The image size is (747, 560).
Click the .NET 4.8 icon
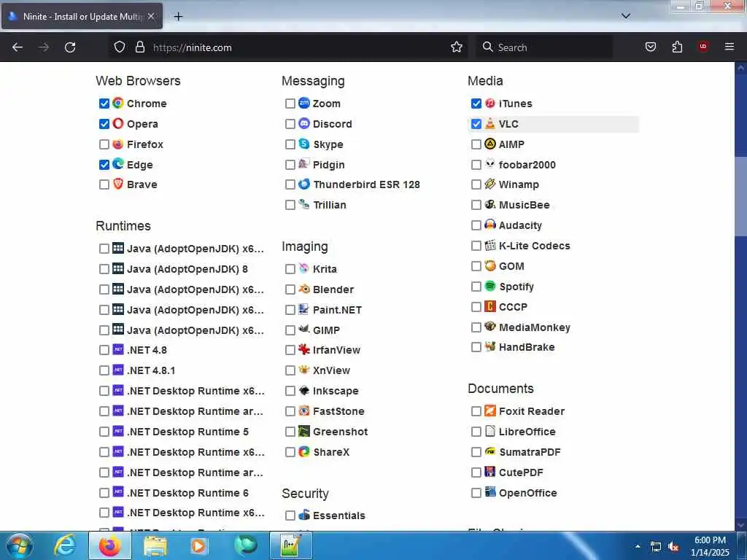[x=118, y=349]
